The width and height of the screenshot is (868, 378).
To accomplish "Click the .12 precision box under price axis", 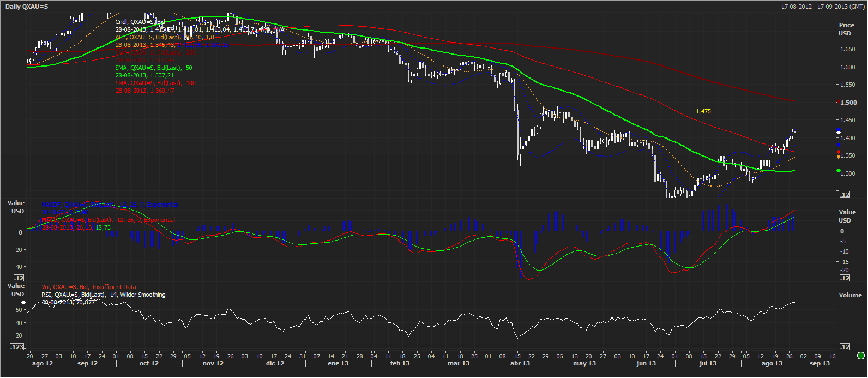I will tap(845, 195).
